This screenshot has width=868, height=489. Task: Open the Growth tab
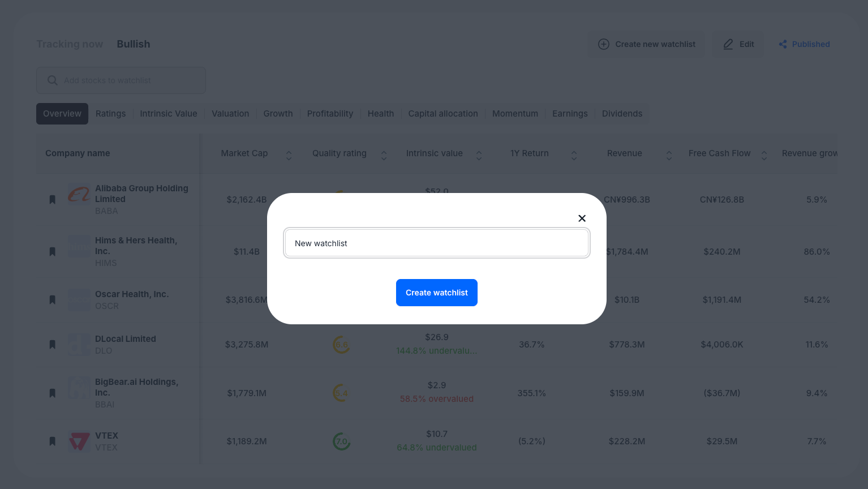click(278, 114)
